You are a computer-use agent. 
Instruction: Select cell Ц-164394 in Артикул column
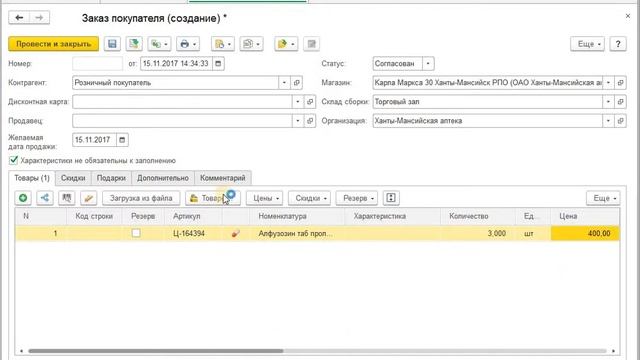pyautogui.click(x=194, y=233)
